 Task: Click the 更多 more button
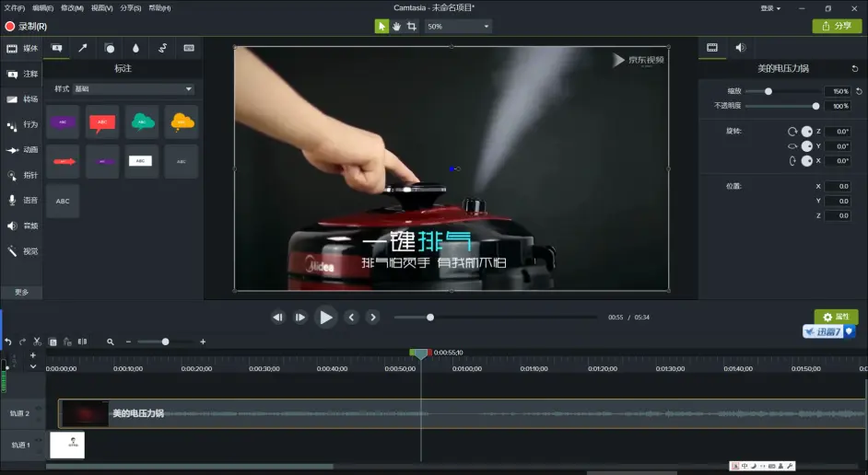[x=21, y=292]
